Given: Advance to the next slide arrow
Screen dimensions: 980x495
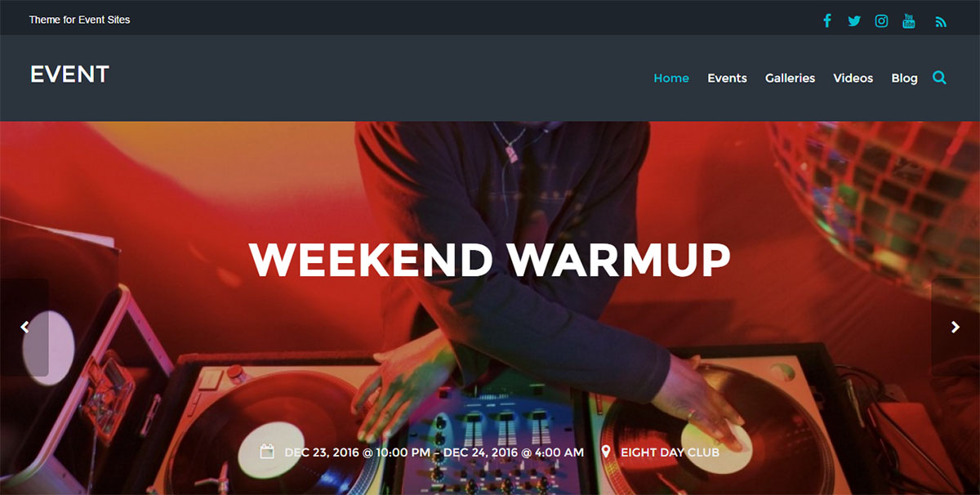Looking at the screenshot, I should click(x=955, y=327).
